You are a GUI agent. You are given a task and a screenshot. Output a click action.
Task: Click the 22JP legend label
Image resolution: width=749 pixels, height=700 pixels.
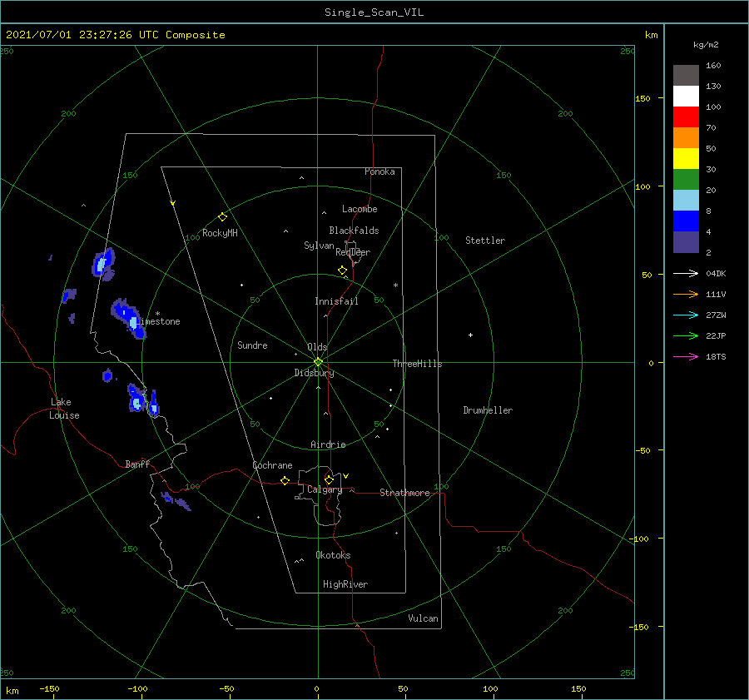tap(716, 336)
